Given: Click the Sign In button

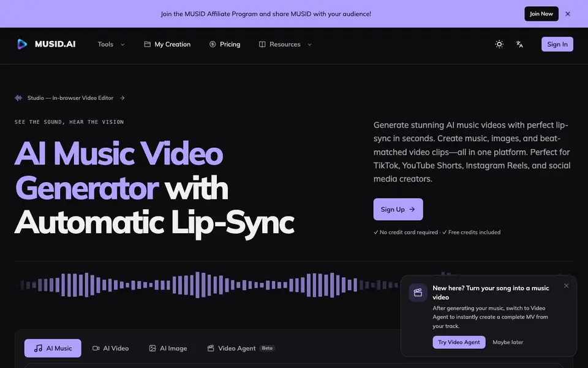Looking at the screenshot, I should pyautogui.click(x=557, y=44).
